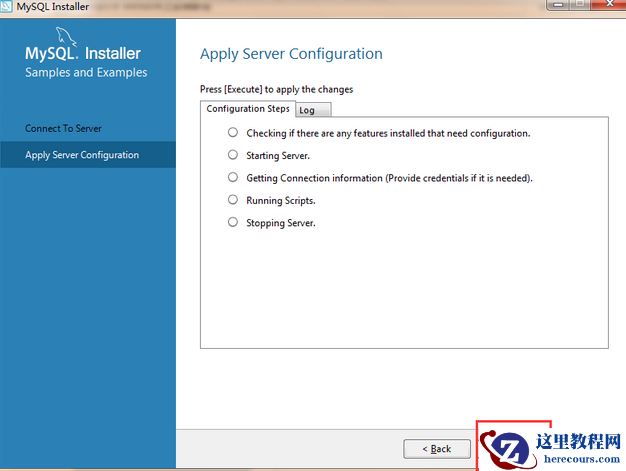Minimize the MySQL Installer window
626x471 pixels.
(559, 5)
